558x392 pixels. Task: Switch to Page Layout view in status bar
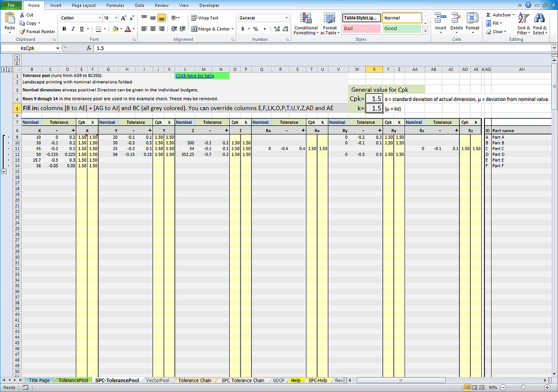click(x=475, y=387)
